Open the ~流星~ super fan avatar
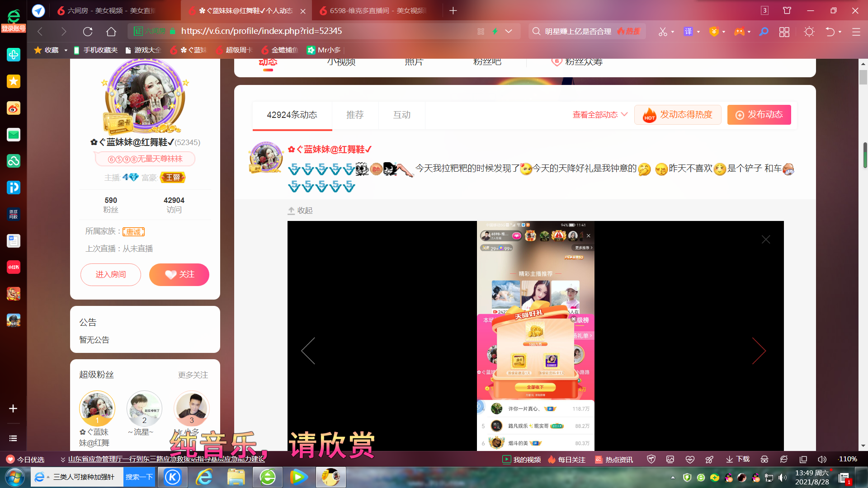This screenshot has width=868, height=488. 144,409
